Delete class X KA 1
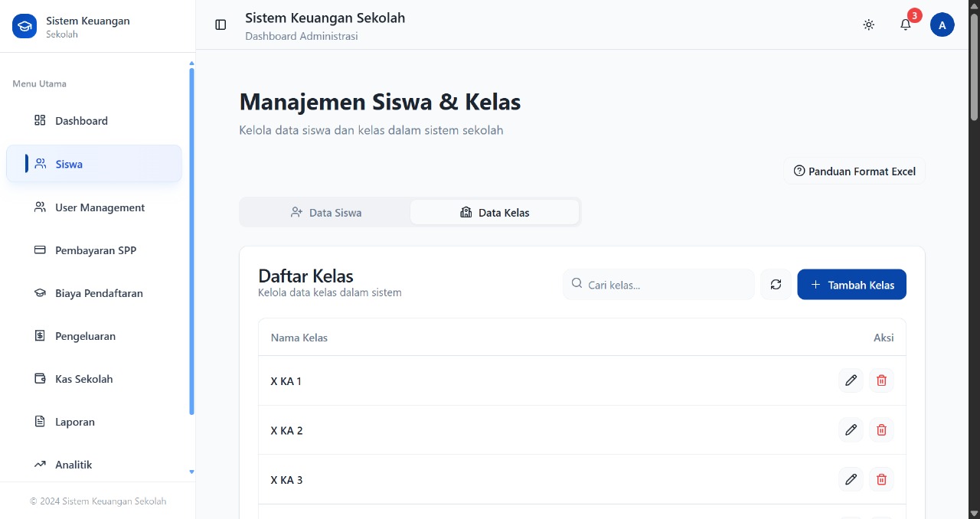The image size is (980, 519). pyautogui.click(x=881, y=380)
